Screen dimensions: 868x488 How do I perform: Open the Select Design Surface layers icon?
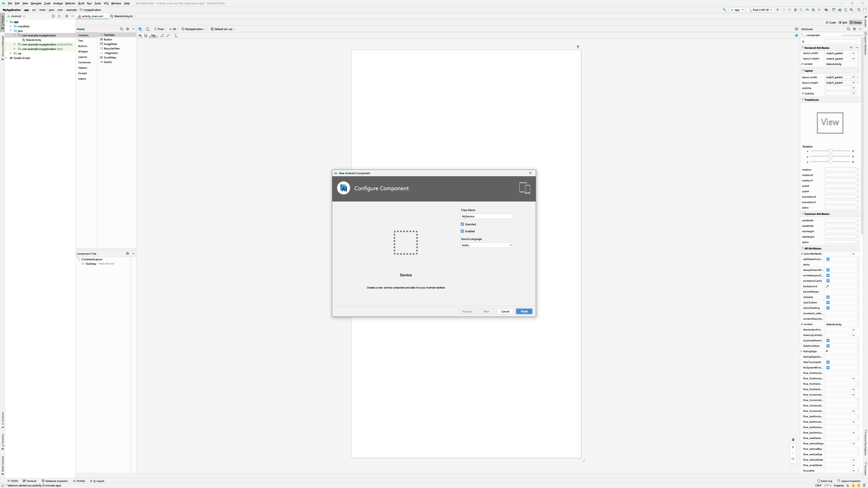(x=140, y=29)
